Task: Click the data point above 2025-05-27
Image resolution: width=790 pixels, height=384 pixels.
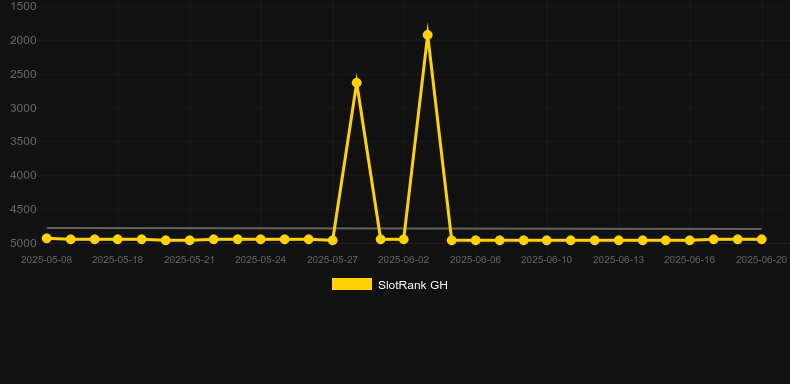Action: point(333,240)
